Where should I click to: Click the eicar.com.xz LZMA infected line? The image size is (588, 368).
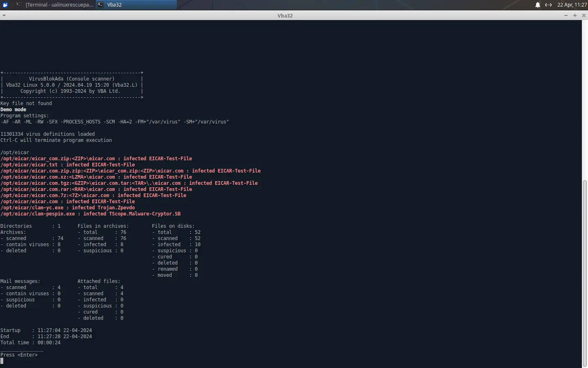96,177
